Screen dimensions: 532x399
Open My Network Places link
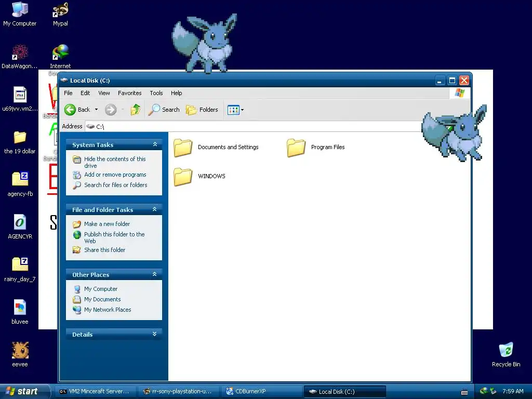(108, 310)
